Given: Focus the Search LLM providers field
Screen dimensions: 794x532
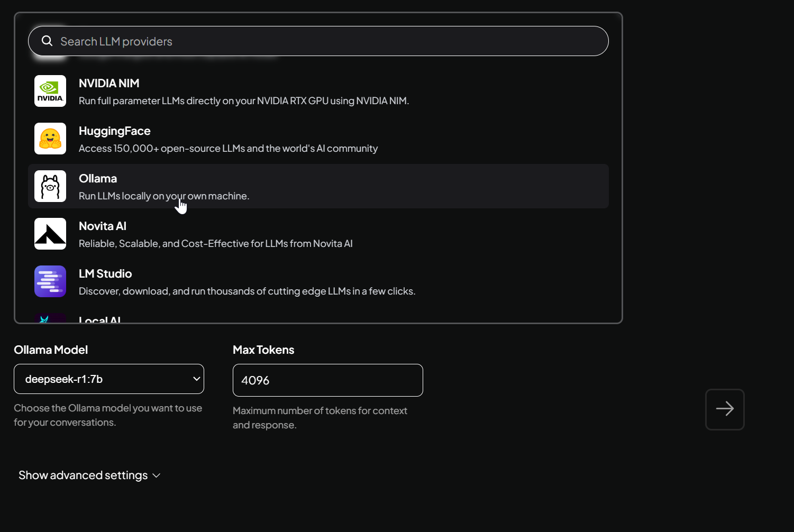Looking at the screenshot, I should tap(328, 41).
